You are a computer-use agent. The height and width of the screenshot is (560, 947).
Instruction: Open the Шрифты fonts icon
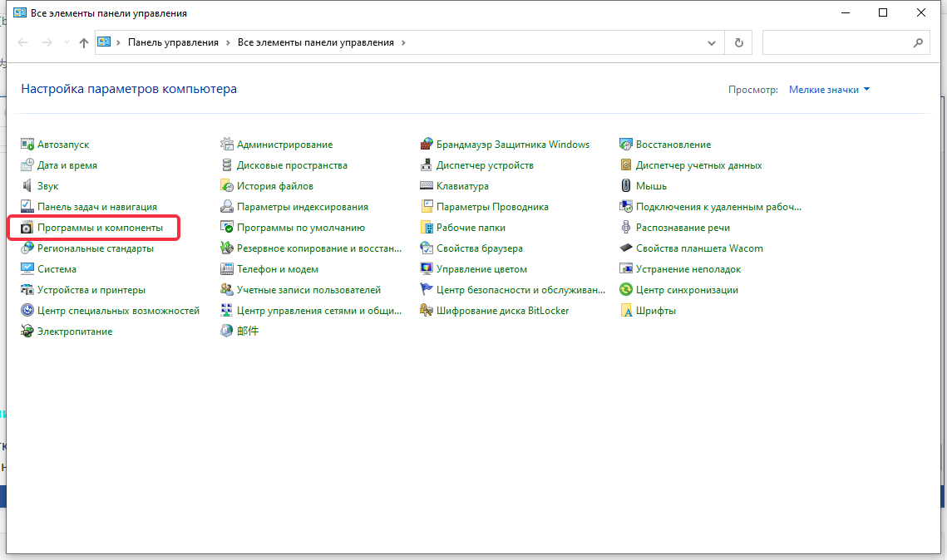click(x=626, y=310)
